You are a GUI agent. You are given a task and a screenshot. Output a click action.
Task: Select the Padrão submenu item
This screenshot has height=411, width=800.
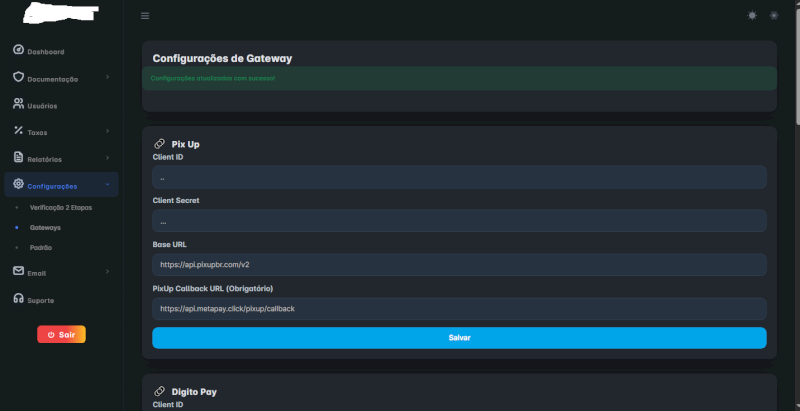coord(41,246)
